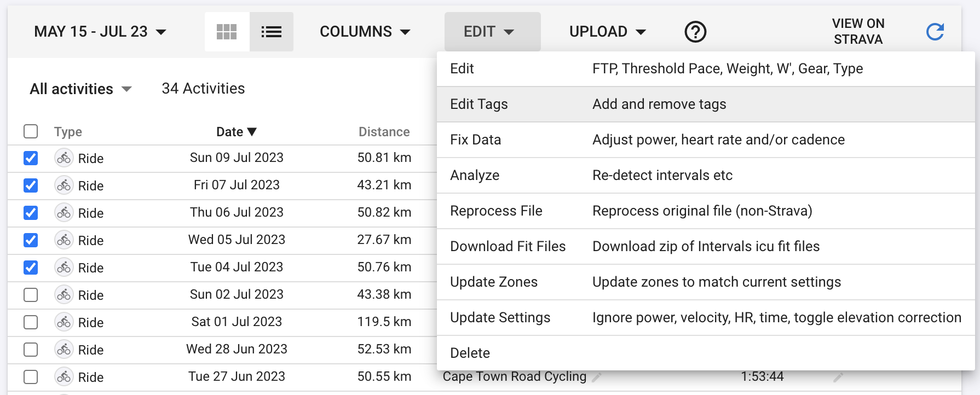Collapse the Edit dropdown button
The width and height of the screenshot is (980, 395).
click(x=492, y=32)
